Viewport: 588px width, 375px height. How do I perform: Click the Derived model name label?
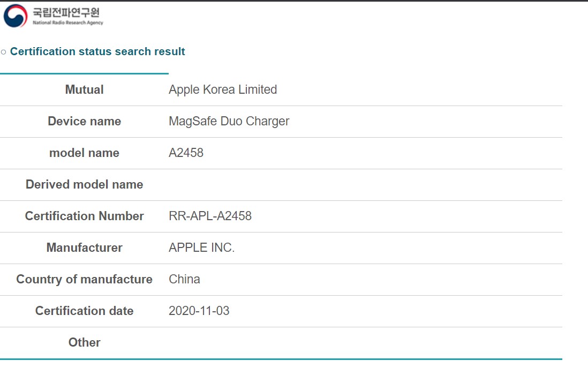tap(84, 185)
